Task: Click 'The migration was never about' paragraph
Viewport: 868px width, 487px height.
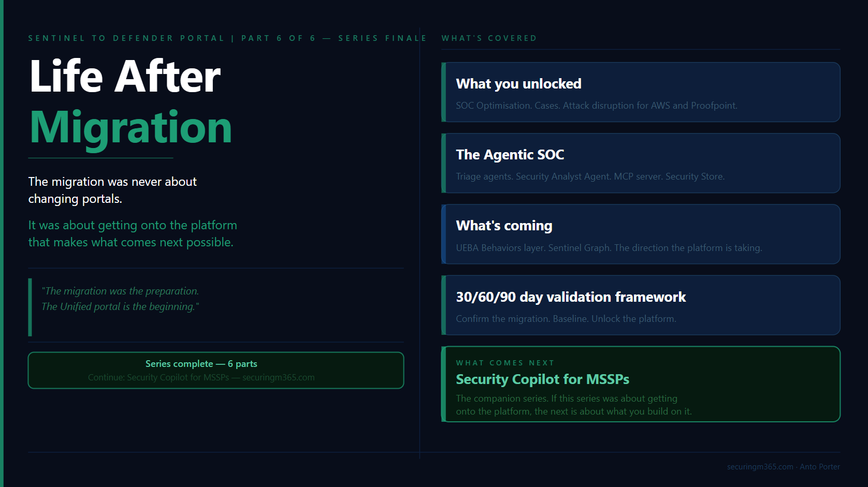Action: click(112, 190)
